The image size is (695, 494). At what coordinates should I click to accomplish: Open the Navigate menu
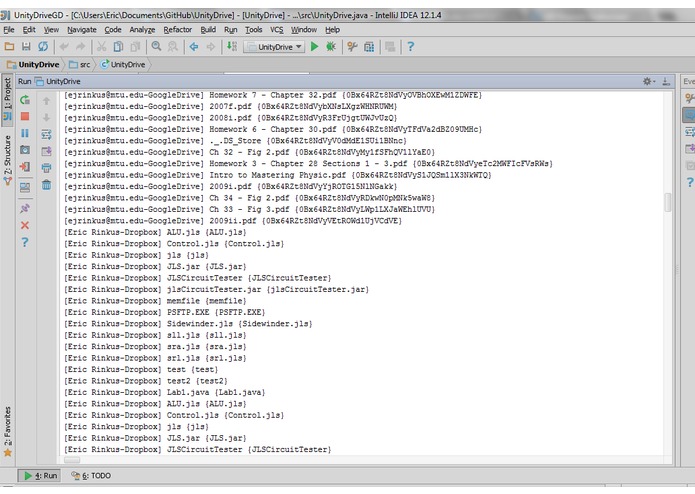pos(82,30)
